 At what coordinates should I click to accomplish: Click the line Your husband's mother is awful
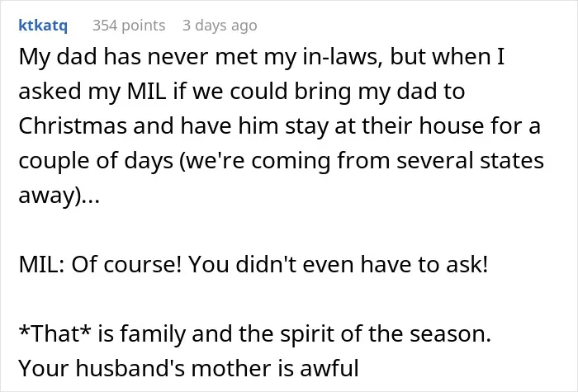(x=188, y=368)
